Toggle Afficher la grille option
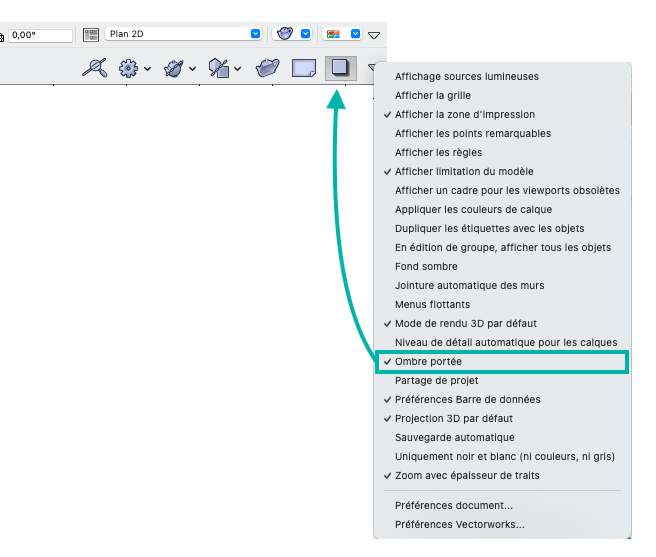Screen dimensions: 656x557 click(502, 95)
